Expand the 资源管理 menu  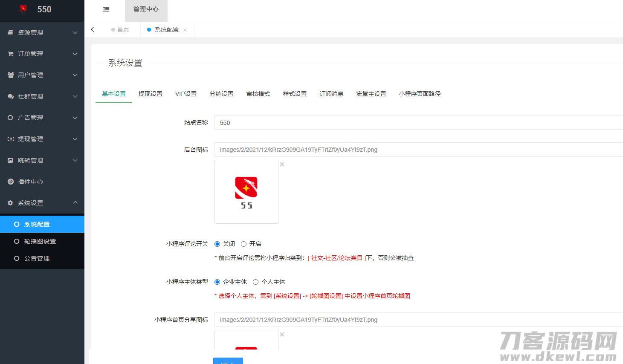pyautogui.click(x=42, y=32)
